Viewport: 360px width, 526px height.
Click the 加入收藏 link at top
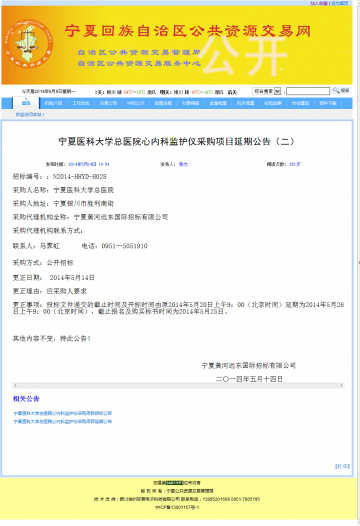pos(319,3)
